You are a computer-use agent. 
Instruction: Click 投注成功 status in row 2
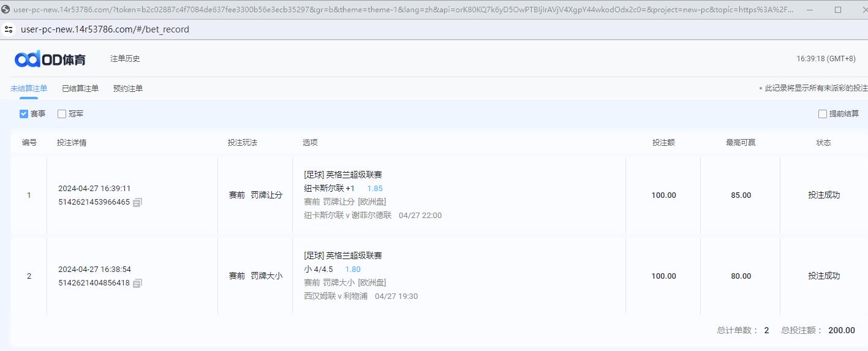(824, 276)
